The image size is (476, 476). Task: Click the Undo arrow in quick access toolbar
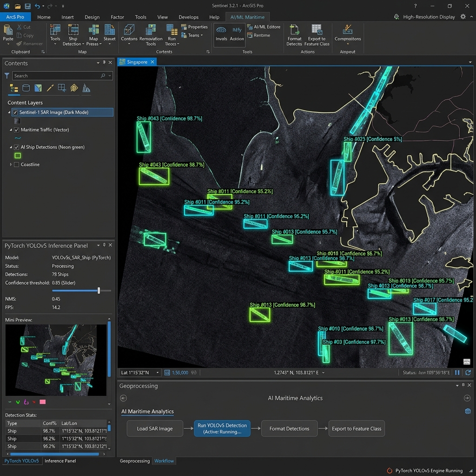pyautogui.click(x=37, y=6)
